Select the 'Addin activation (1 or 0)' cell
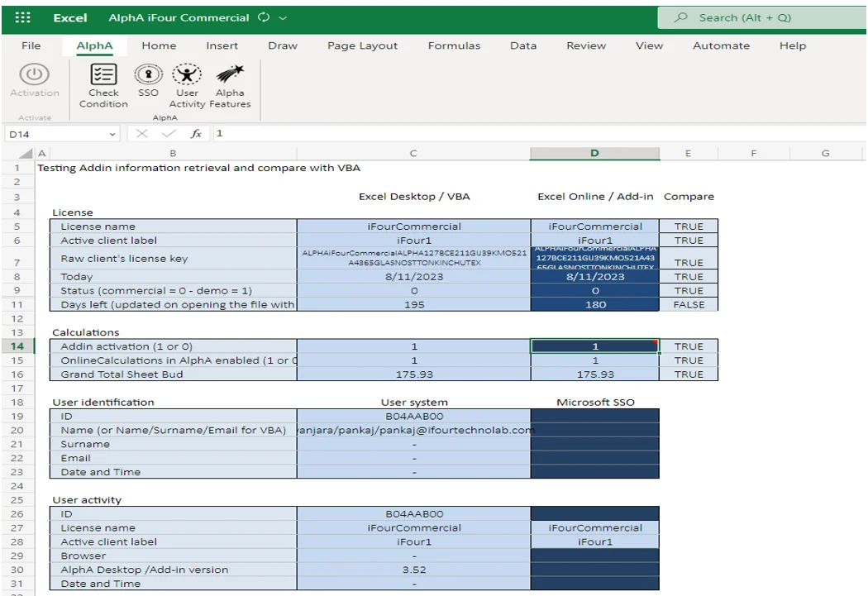The image size is (868, 596). click(x=174, y=346)
